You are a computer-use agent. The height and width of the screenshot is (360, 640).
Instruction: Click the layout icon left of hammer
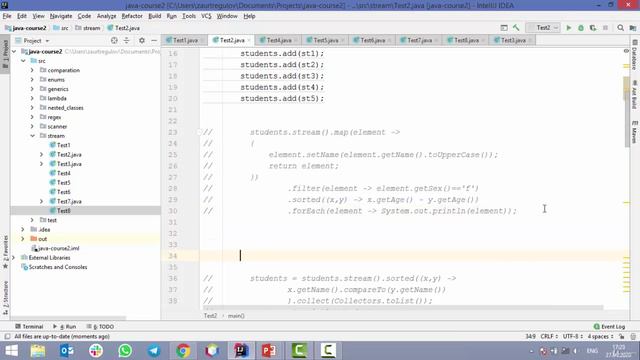[x=504, y=28]
